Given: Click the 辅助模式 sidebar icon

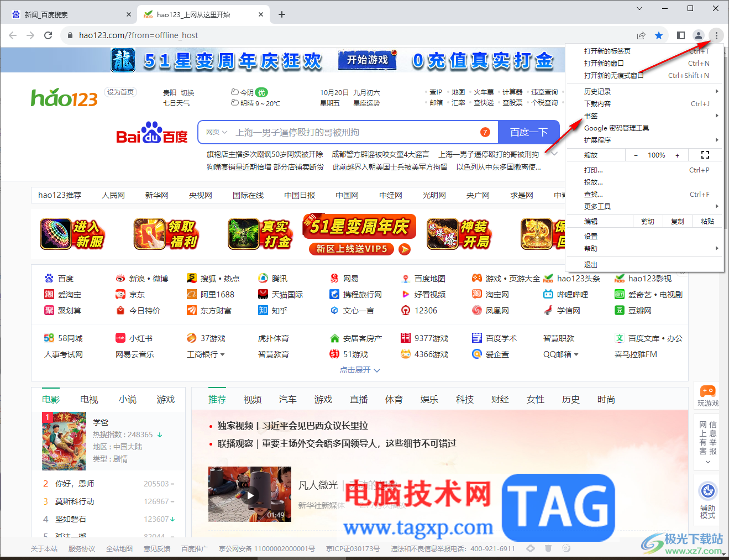Looking at the screenshot, I should click(x=707, y=500).
